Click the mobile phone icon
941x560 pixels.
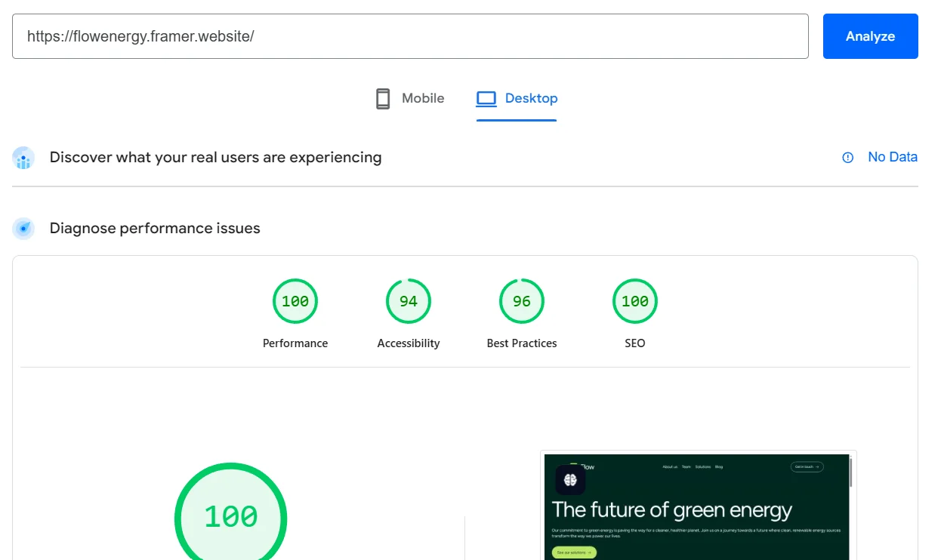[x=383, y=99]
